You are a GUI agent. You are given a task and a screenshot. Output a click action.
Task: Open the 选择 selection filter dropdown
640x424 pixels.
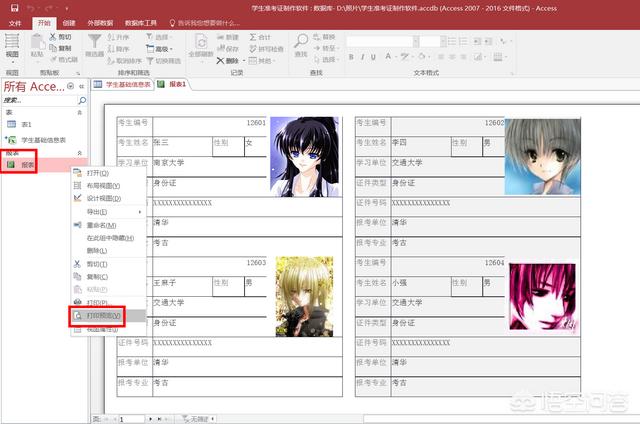159,37
